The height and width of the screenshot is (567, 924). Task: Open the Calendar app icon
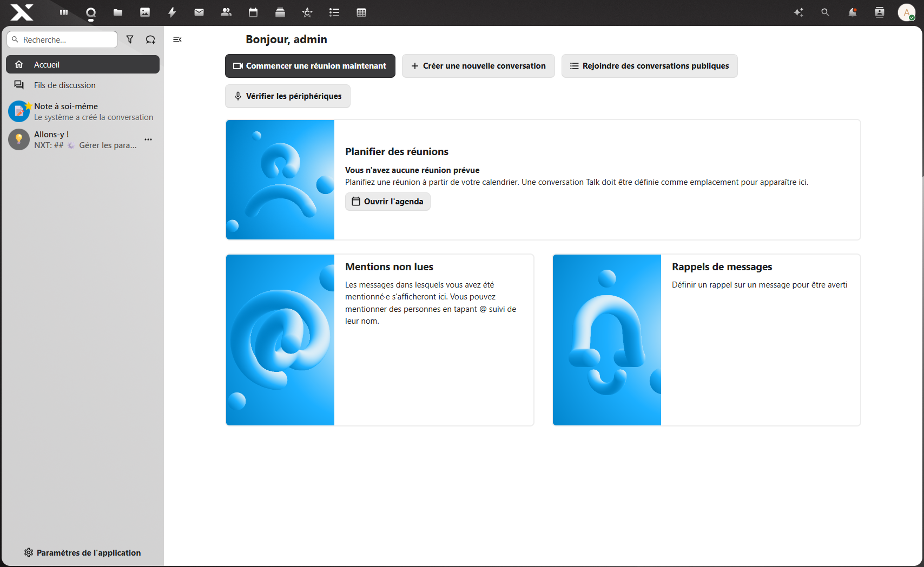253,12
